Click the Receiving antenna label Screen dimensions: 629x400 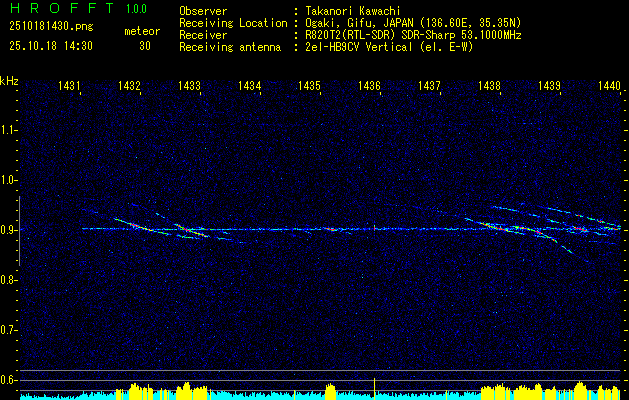click(230, 47)
